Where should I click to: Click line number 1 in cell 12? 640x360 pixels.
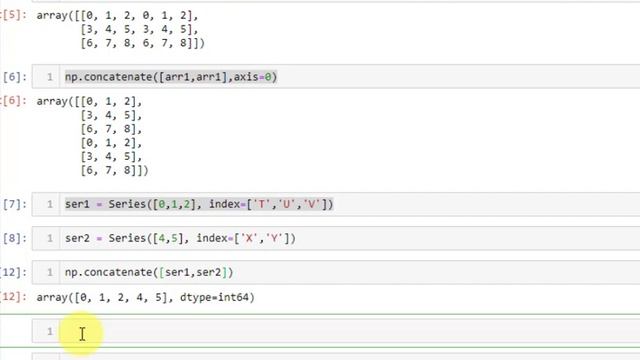click(50, 272)
